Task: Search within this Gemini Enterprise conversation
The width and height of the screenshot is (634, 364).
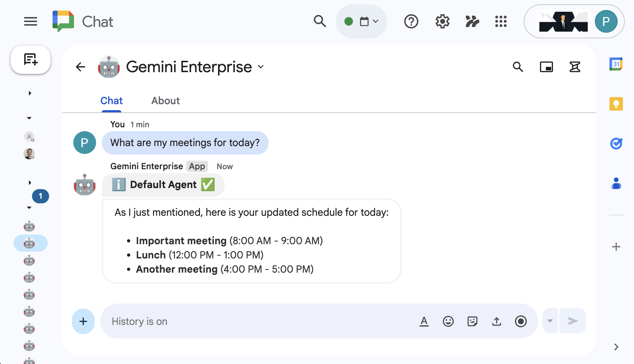Action: [518, 67]
